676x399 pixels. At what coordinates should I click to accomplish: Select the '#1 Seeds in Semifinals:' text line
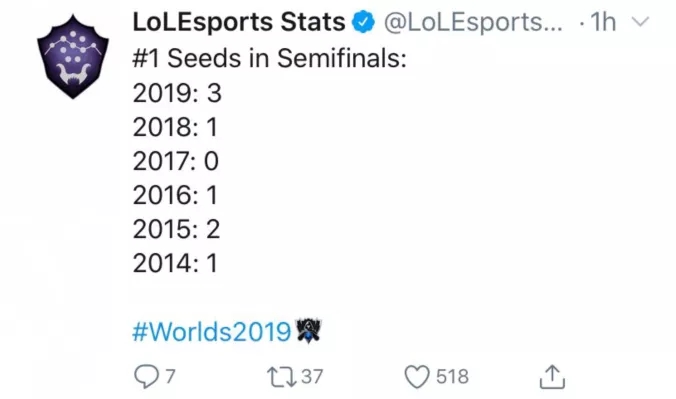[x=269, y=58]
